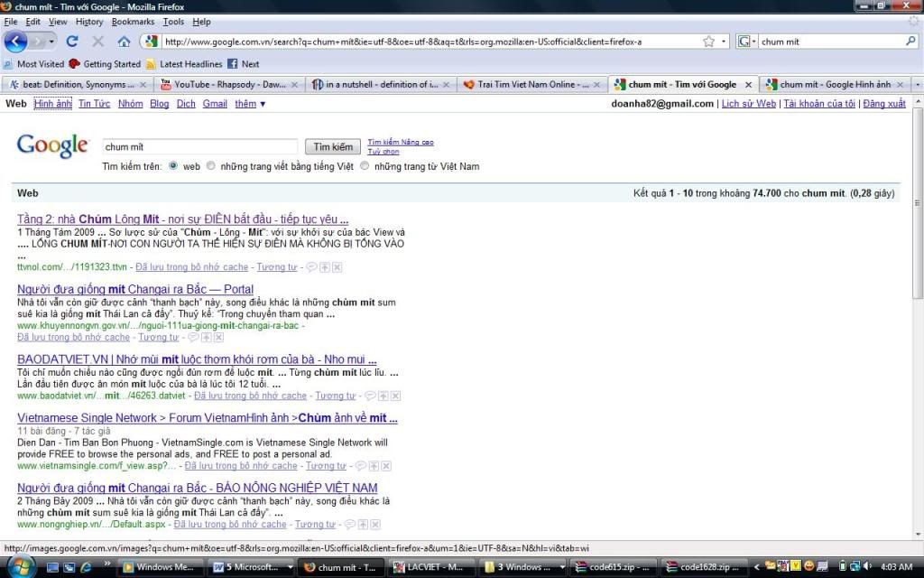The image size is (924, 578).
Task: Click the 'Tìm kiếm' search button
Action: [x=333, y=147]
